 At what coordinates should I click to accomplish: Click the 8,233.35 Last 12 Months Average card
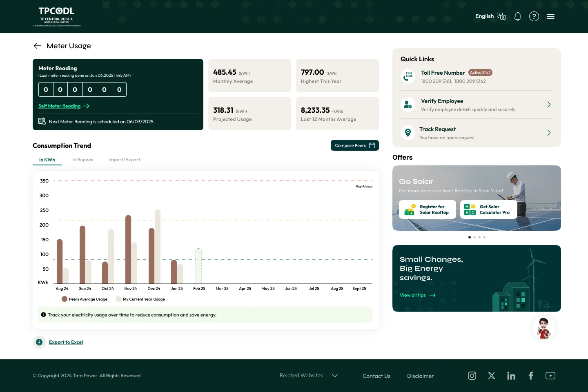[x=337, y=114]
